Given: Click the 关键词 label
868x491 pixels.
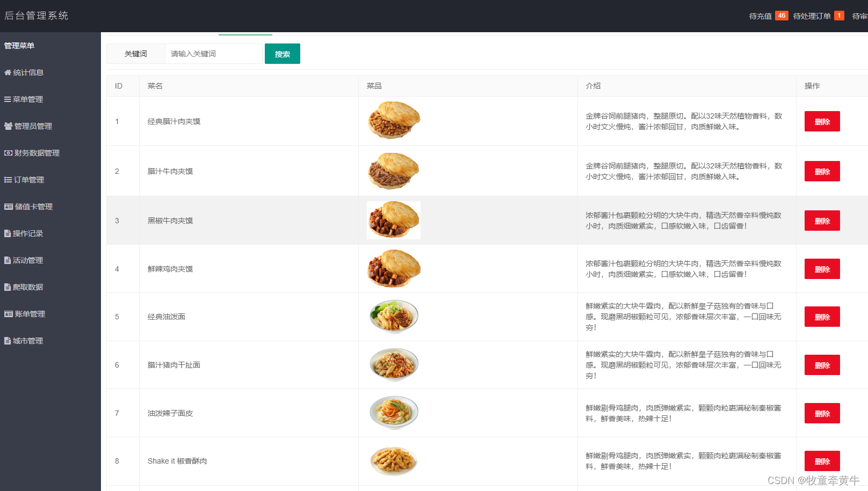Looking at the screenshot, I should 136,54.
